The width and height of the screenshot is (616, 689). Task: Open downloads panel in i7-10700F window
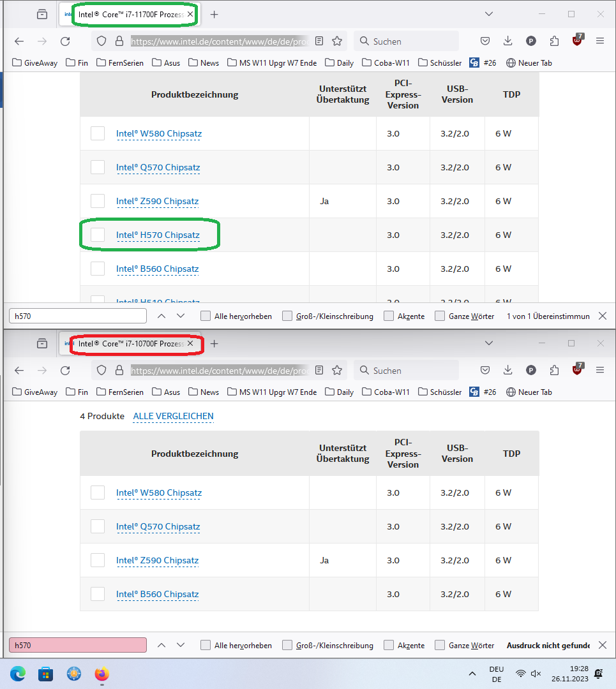click(x=508, y=371)
